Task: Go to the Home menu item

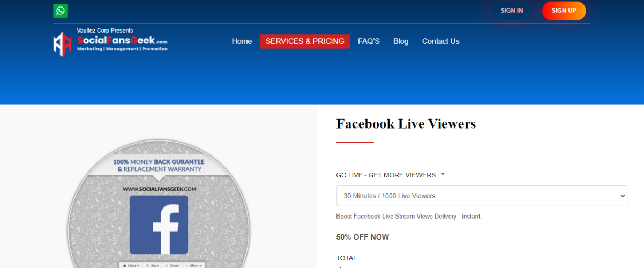Action: coord(242,41)
